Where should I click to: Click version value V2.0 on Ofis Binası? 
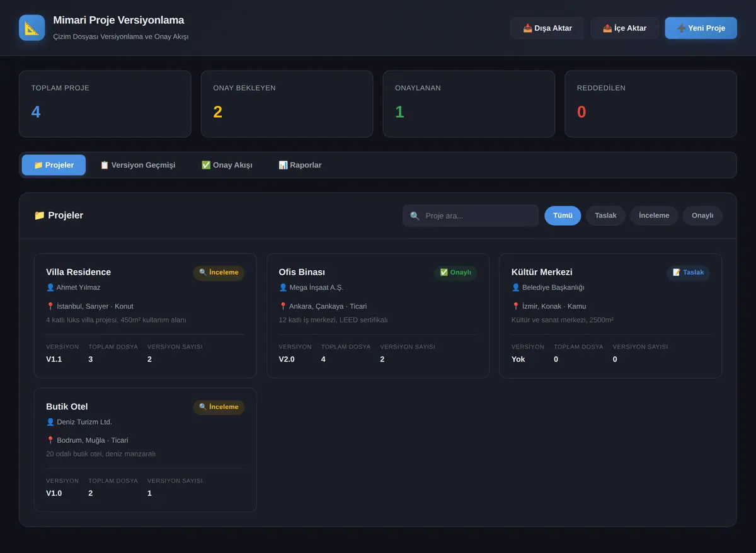[287, 359]
